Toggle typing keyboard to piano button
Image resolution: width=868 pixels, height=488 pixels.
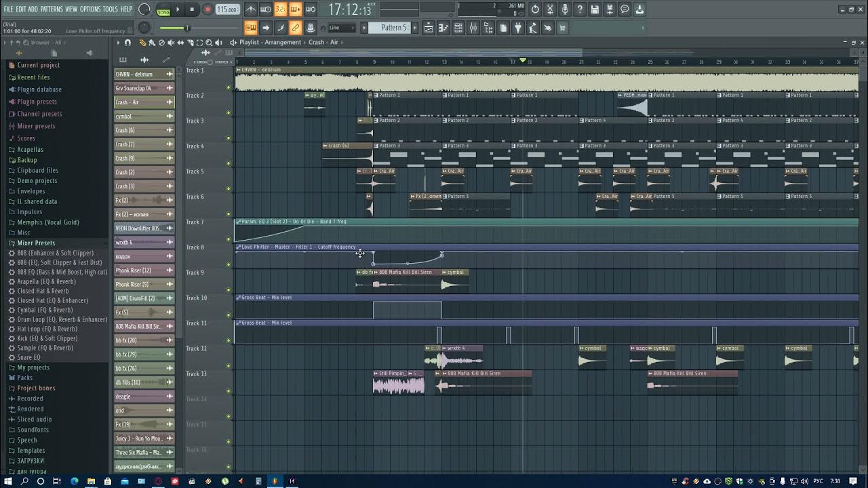pos(250,28)
